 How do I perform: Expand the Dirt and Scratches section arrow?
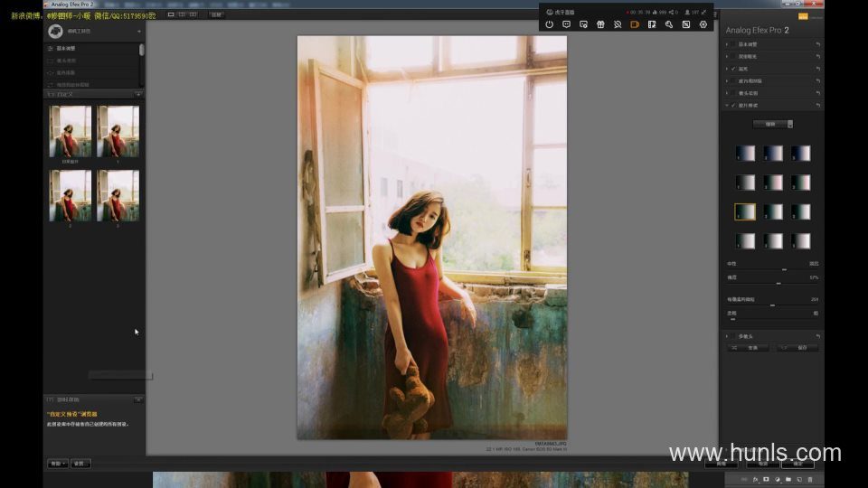pyautogui.click(x=727, y=80)
